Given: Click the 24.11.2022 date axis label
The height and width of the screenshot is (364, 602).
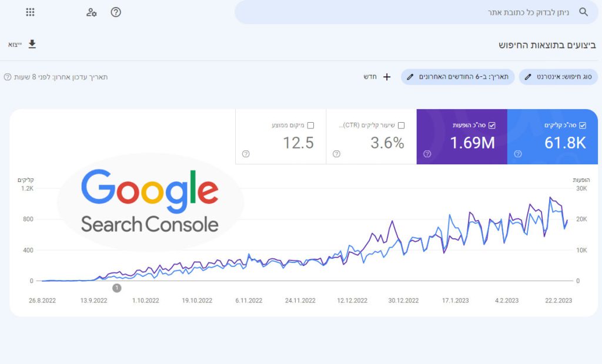Looking at the screenshot, I should point(300,301).
